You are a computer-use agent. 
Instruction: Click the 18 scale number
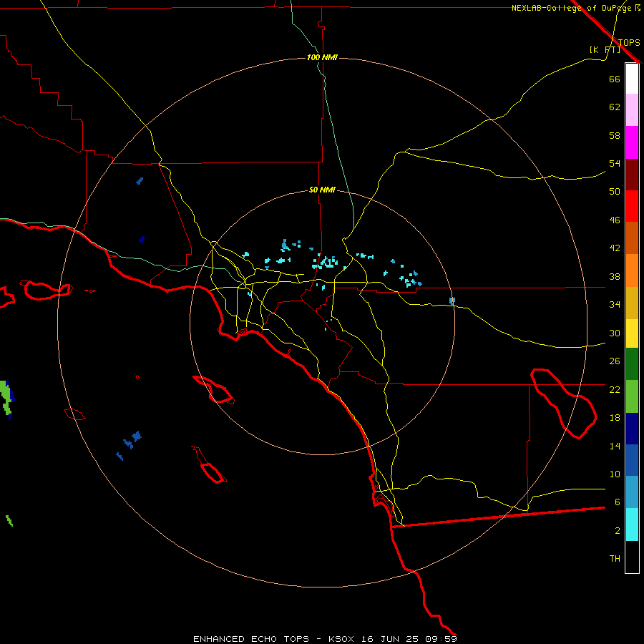tap(615, 418)
